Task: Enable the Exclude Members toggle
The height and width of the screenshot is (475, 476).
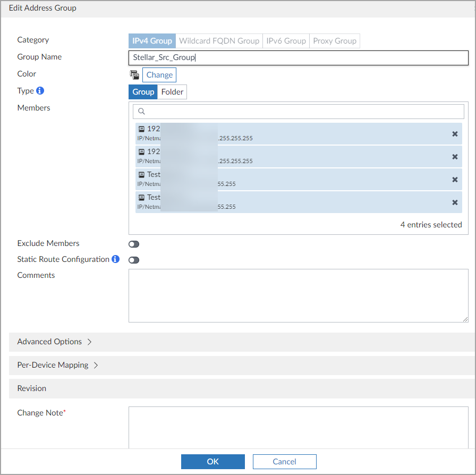Action: [134, 244]
